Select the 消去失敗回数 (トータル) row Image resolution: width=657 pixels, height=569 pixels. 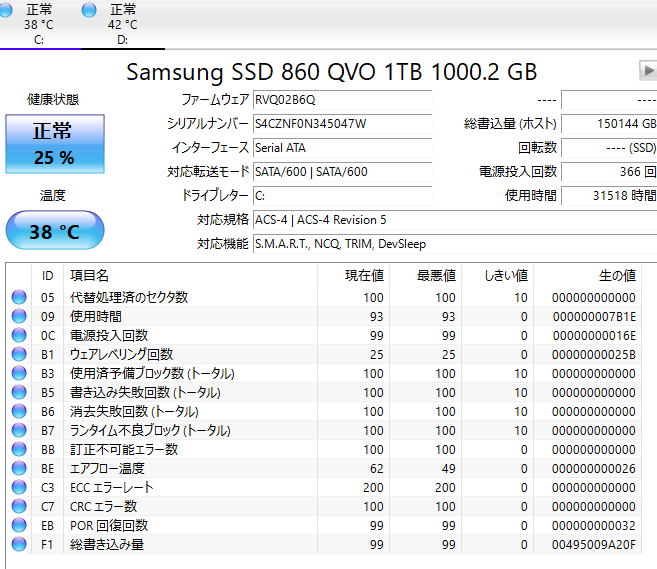click(x=323, y=411)
